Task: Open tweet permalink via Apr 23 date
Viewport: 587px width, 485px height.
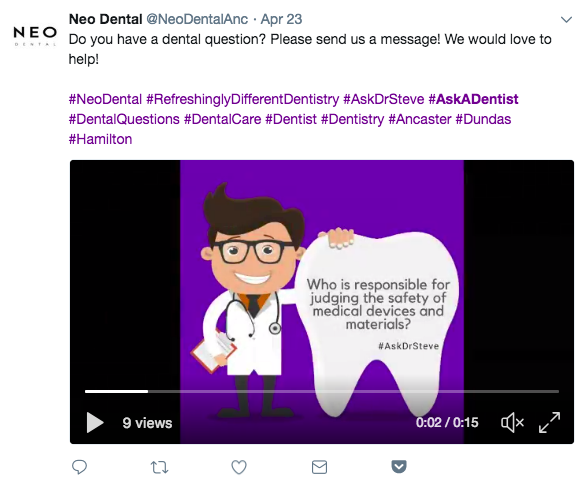Action: click(x=281, y=19)
